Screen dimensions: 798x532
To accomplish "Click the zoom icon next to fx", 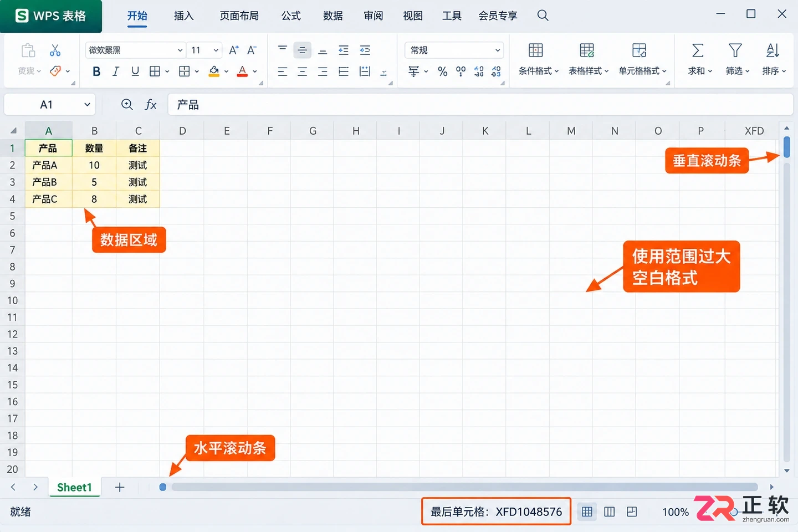I will (127, 104).
